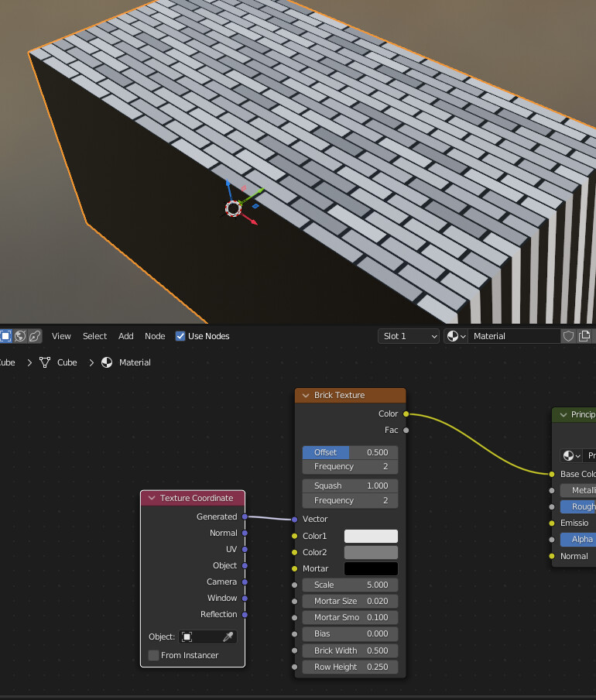Click the Scale 5.000 field

click(x=350, y=585)
